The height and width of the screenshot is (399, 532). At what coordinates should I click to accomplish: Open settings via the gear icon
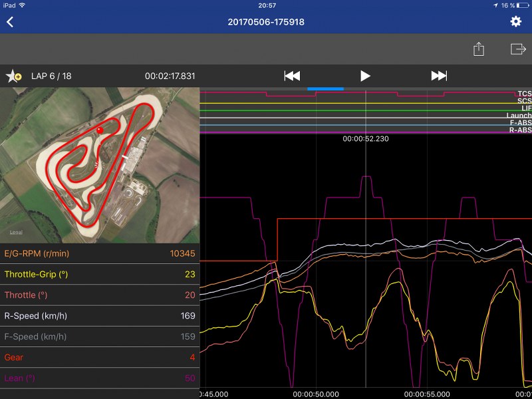pos(516,22)
